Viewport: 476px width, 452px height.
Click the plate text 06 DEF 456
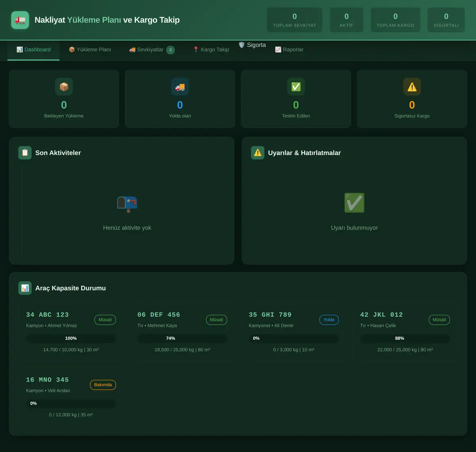159,315
